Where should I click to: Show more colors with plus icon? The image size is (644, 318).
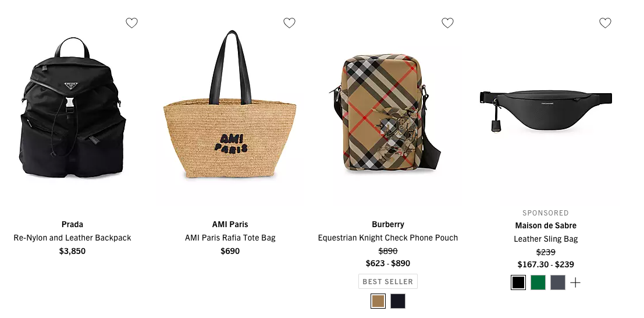575,282
